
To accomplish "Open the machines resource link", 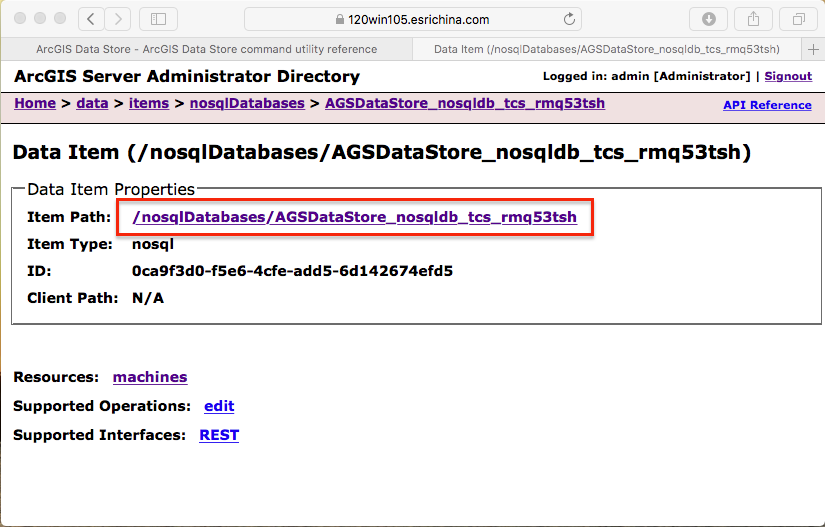I will [x=150, y=377].
